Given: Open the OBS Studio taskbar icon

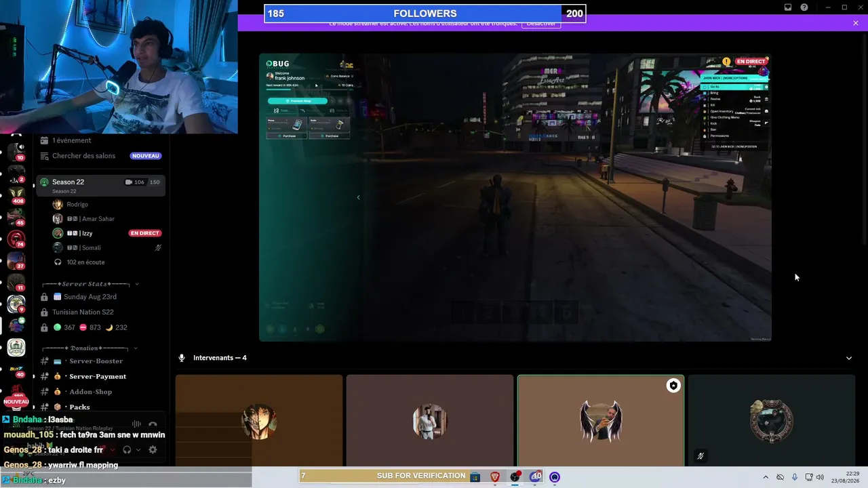Looking at the screenshot, I should [515, 477].
